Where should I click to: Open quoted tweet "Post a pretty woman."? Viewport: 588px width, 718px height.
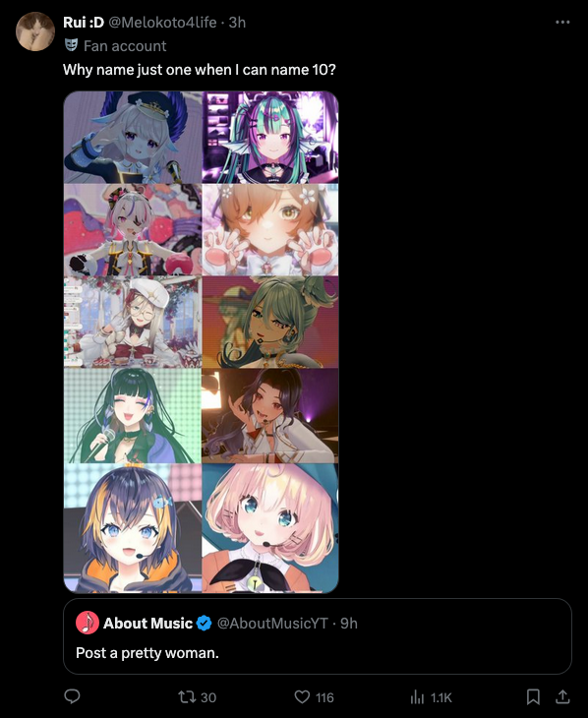pos(318,636)
